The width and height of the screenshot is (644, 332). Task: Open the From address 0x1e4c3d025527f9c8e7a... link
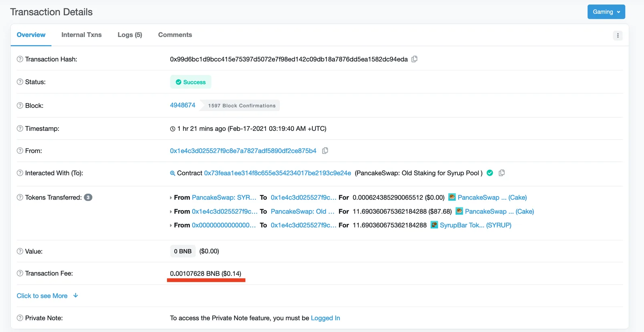[243, 151]
